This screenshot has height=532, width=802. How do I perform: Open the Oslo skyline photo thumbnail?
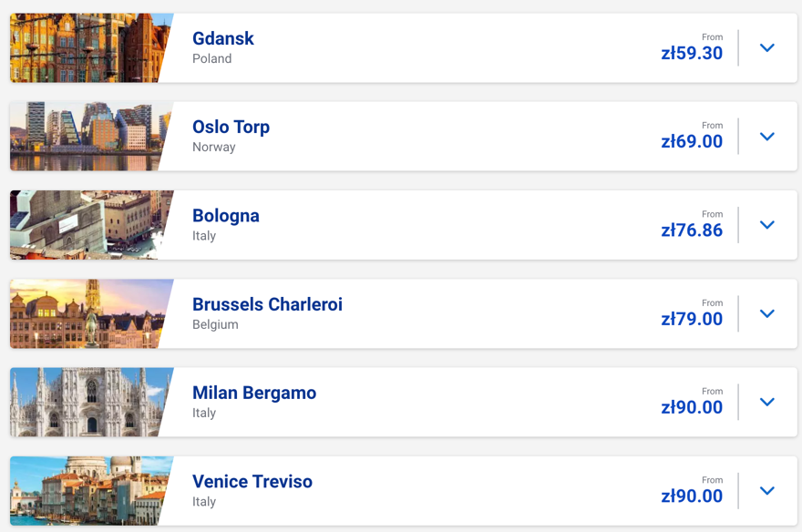click(x=88, y=137)
